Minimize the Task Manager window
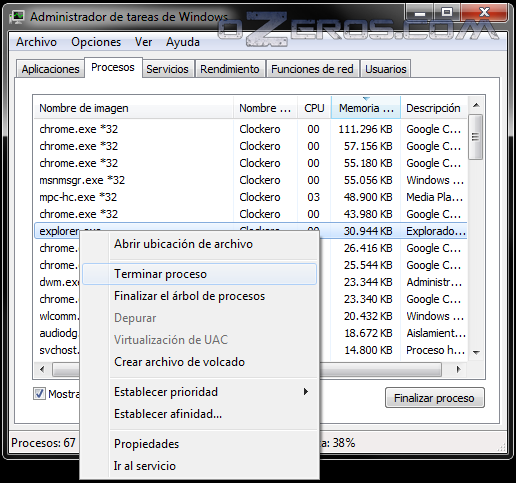This screenshot has width=516, height=483. [420, 14]
